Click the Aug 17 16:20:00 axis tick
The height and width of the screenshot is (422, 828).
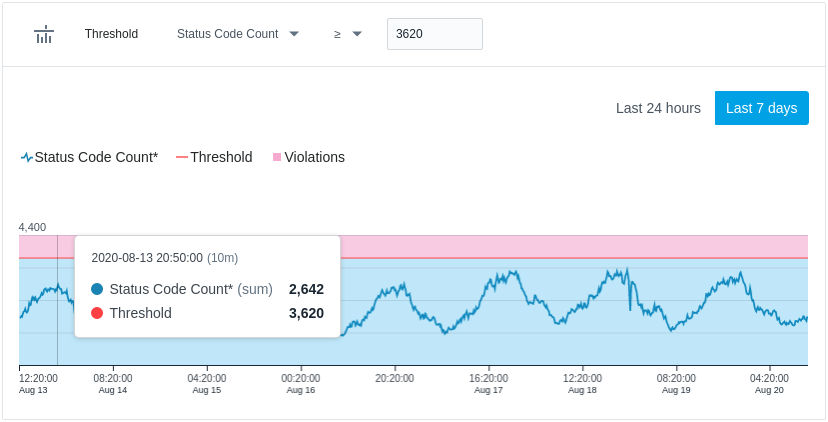[488, 383]
